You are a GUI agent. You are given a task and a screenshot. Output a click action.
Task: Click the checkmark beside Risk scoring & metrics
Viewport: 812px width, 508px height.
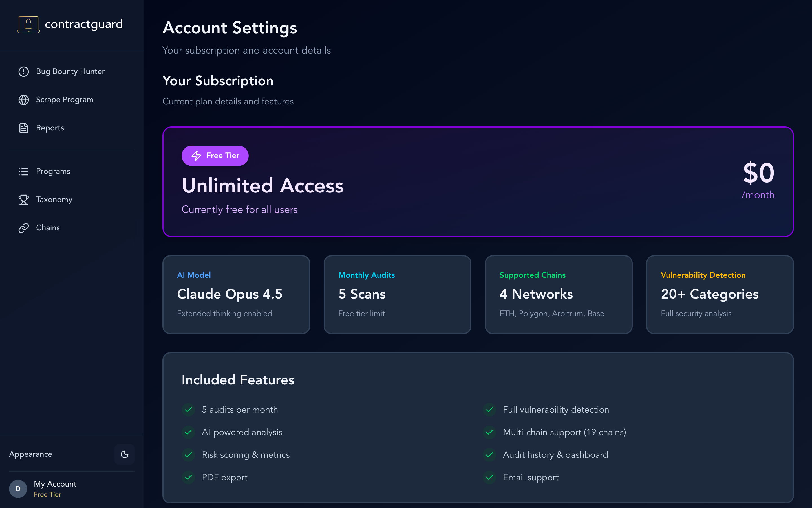(x=188, y=455)
